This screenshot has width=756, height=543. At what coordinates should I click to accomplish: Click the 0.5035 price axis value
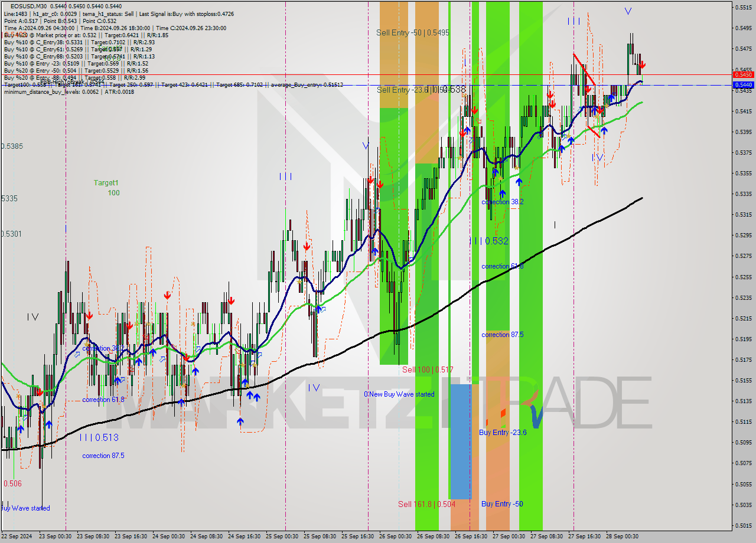743,505
